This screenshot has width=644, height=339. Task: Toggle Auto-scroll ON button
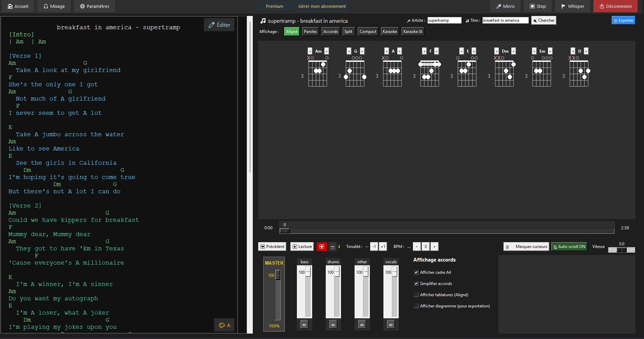point(569,247)
